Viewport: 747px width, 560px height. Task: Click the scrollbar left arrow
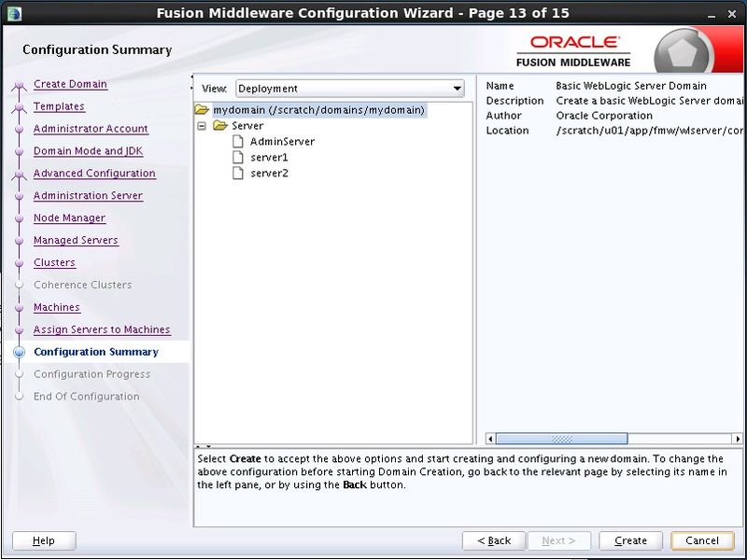click(490, 439)
